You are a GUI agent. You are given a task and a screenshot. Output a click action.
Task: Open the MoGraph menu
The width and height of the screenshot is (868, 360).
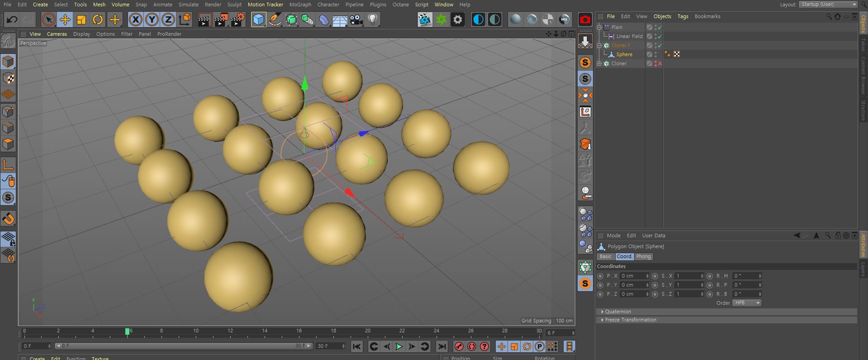pos(300,5)
